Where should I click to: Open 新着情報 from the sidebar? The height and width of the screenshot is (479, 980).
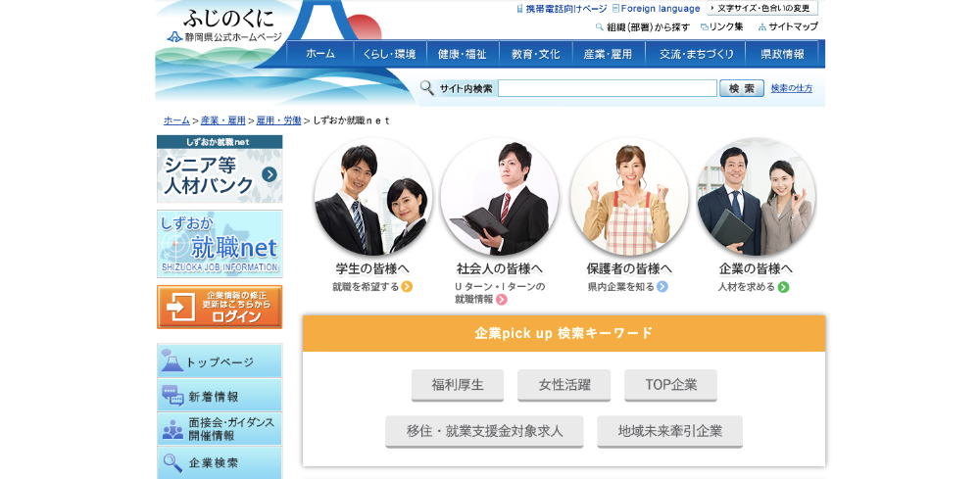tap(220, 396)
